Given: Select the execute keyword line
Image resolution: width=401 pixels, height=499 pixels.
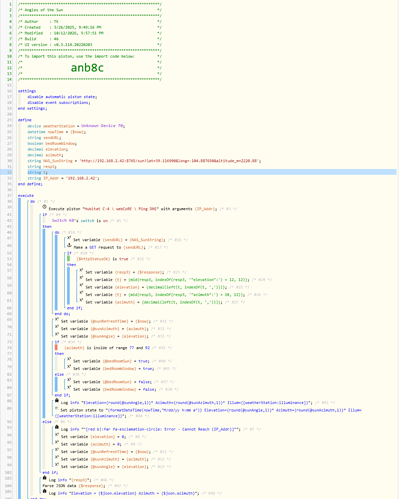Looking at the screenshot, I should pos(26,196).
